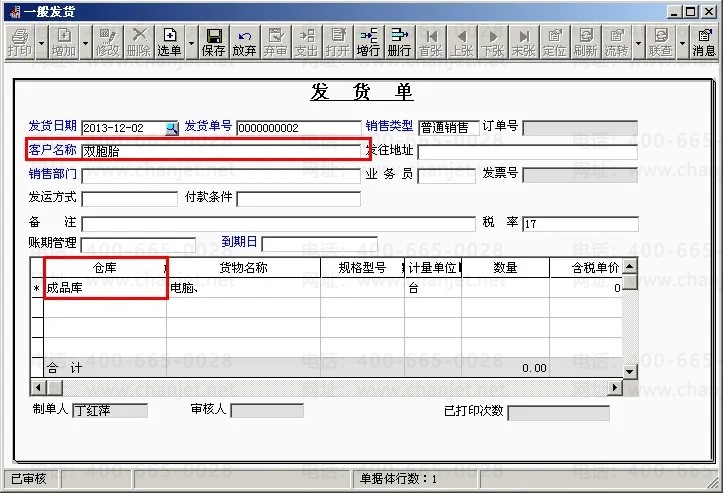The width and height of the screenshot is (723, 493).
Task: Click the 订单号 disabled field
Action: click(580, 128)
